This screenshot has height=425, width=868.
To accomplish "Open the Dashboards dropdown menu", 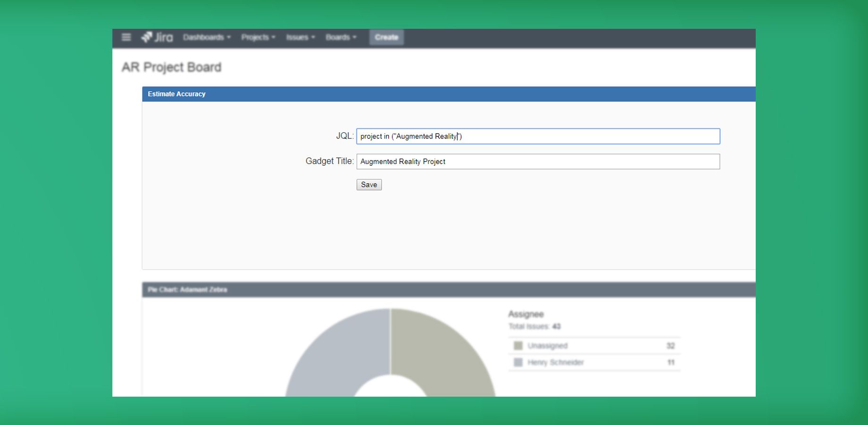I will tap(207, 37).
